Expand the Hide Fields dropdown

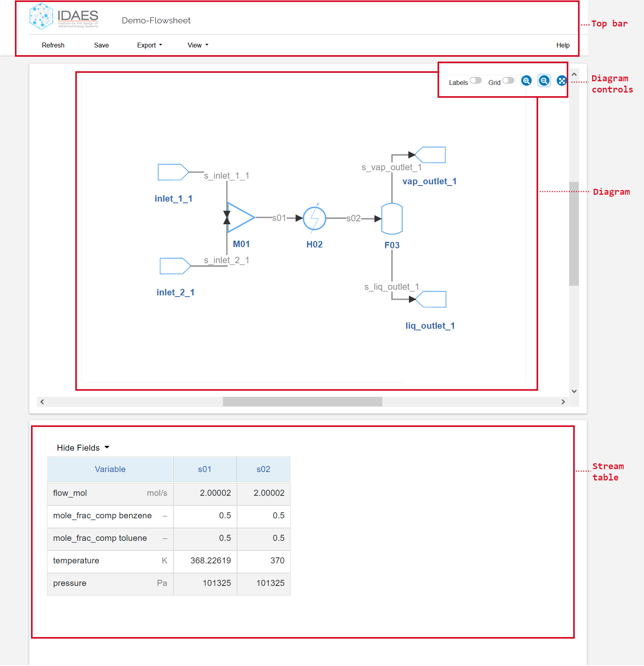[83, 448]
